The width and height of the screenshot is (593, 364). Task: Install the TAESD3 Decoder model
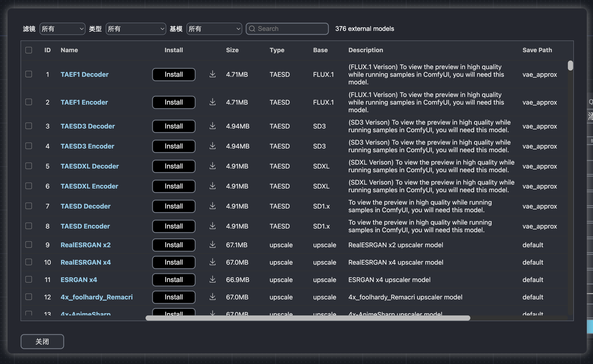coord(174,126)
